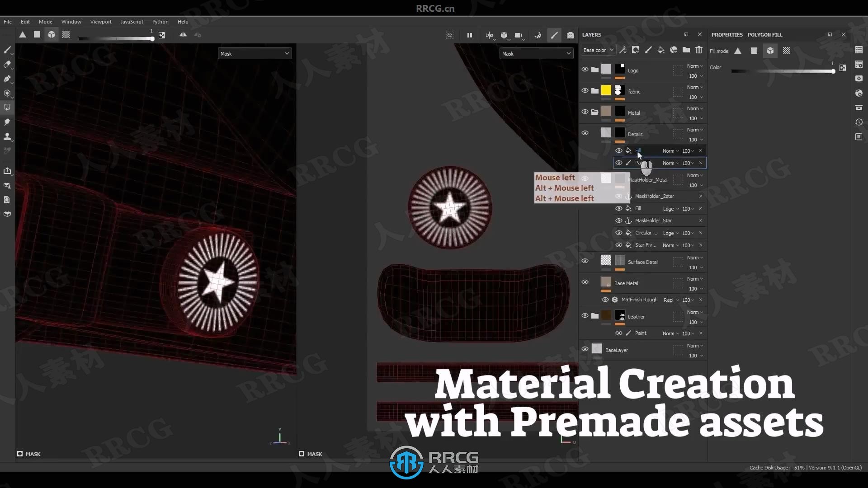Hide the Logo layer folder
This screenshot has height=488, width=868.
(585, 70)
